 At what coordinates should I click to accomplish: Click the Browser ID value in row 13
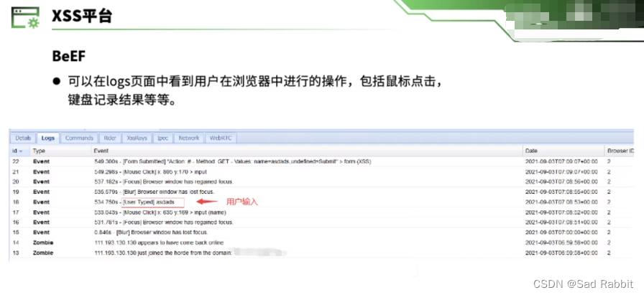(x=609, y=253)
